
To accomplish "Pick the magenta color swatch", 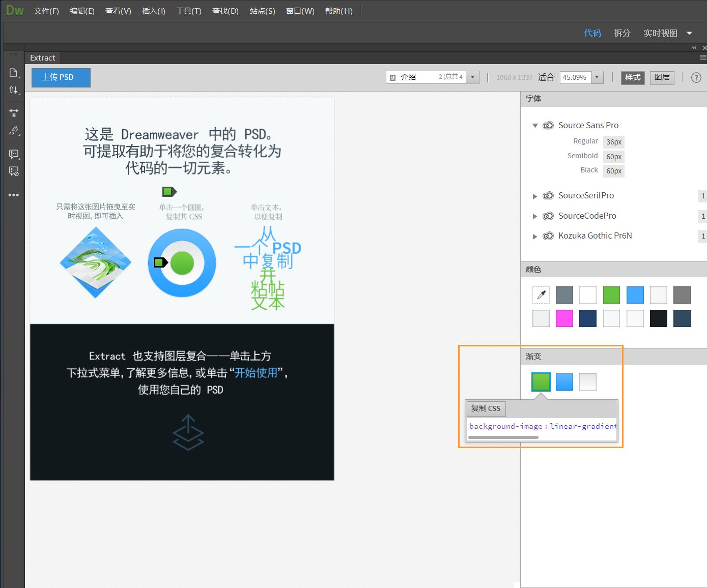I will (564, 318).
